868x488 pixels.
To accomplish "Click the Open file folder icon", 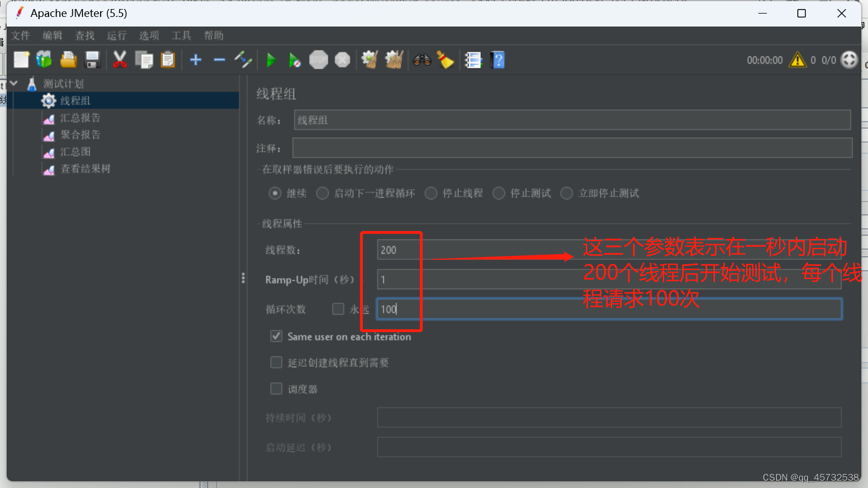I will point(68,59).
